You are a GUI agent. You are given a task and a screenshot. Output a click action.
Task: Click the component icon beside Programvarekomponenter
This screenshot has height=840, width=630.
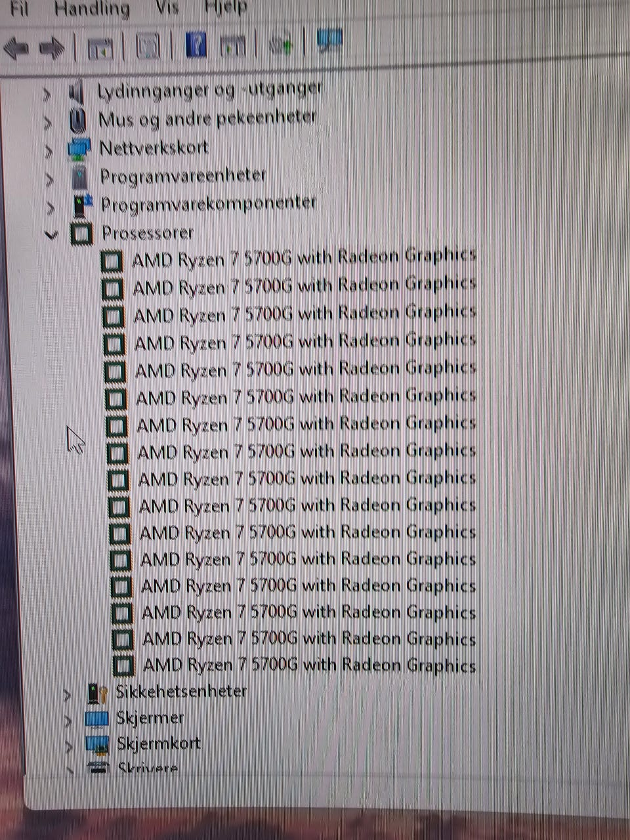[x=82, y=205]
